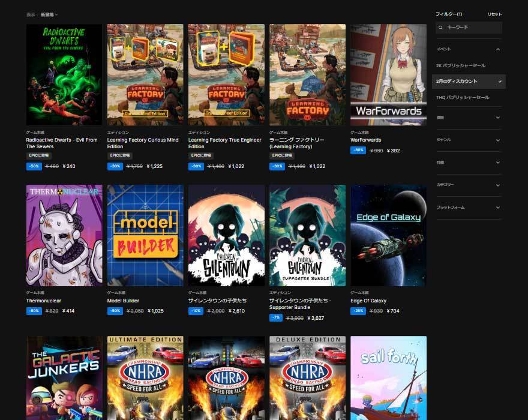Screen dimensions: 528x420
Task: Expand the ジャンル filter section
Action: tap(469, 140)
